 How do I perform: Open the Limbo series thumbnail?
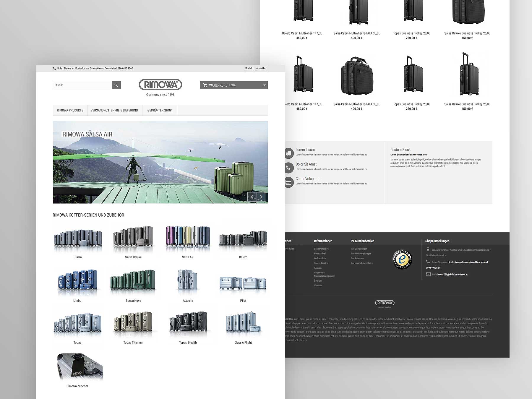77,281
